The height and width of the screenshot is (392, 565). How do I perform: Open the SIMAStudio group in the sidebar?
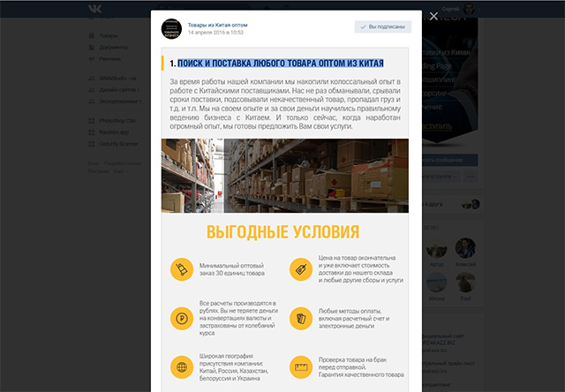(118, 79)
